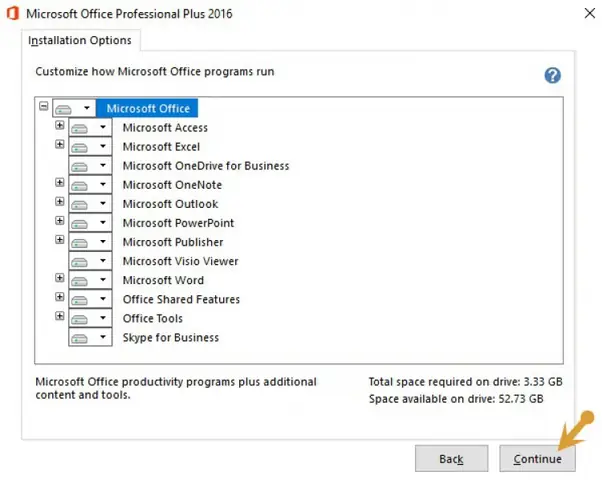Select Microsoft OneDrive for Business label
602x480 pixels.
tap(206, 166)
